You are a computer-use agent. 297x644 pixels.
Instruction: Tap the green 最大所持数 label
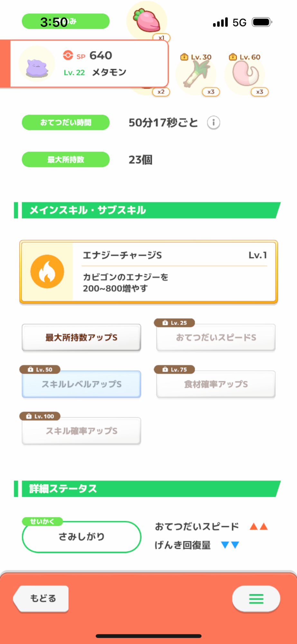[x=66, y=159]
